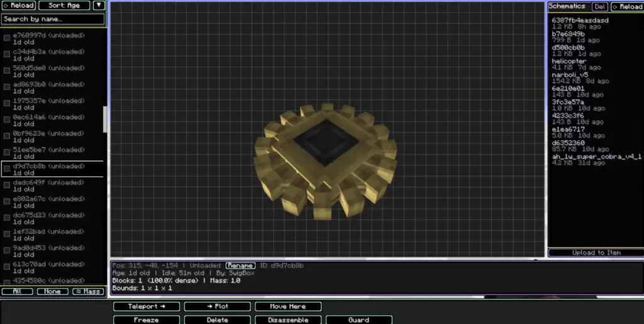Check the 51ee5be7 entry checkbox
Image resolution: width=644 pixels, height=324 pixels.
click(x=7, y=152)
